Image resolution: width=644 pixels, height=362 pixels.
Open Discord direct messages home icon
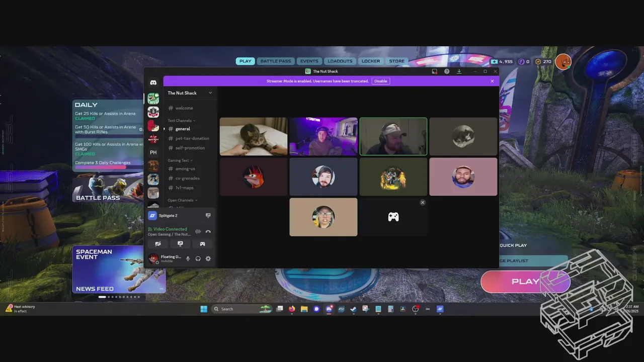click(x=153, y=82)
